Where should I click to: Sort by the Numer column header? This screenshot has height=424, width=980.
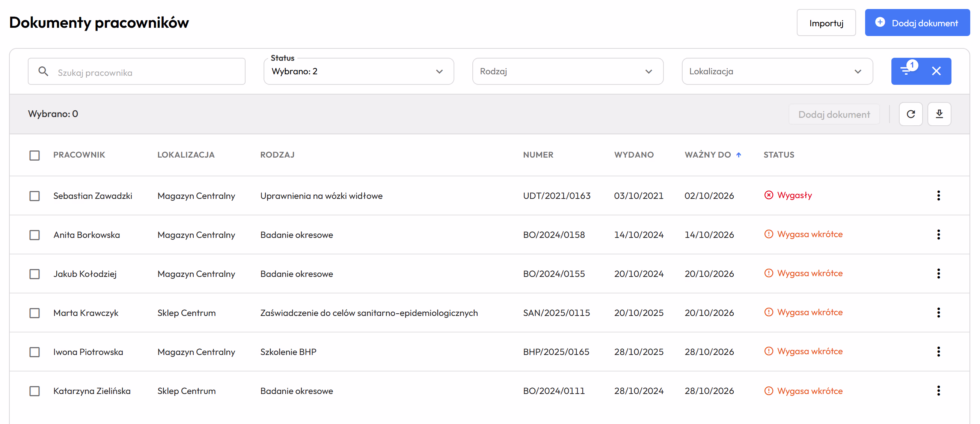coord(538,155)
